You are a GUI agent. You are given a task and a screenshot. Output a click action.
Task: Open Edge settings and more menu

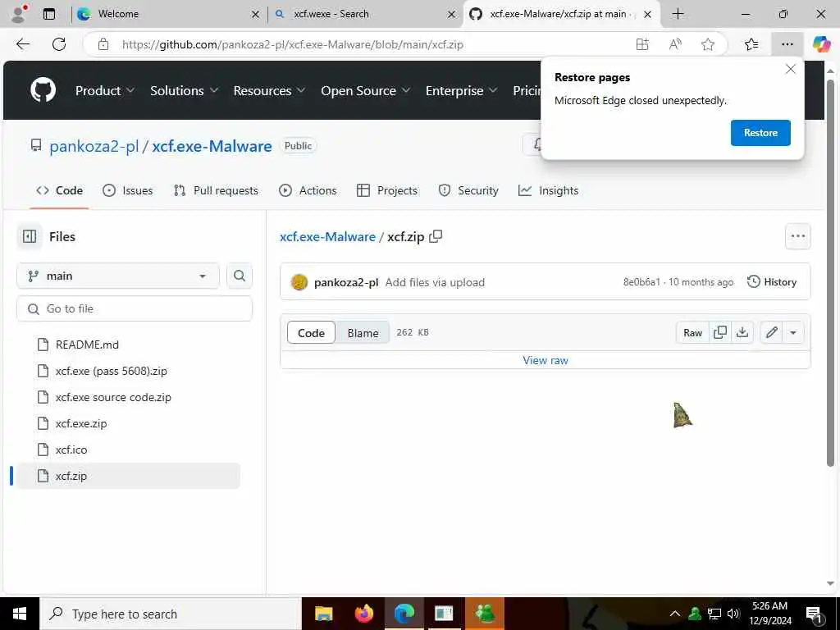(787, 44)
